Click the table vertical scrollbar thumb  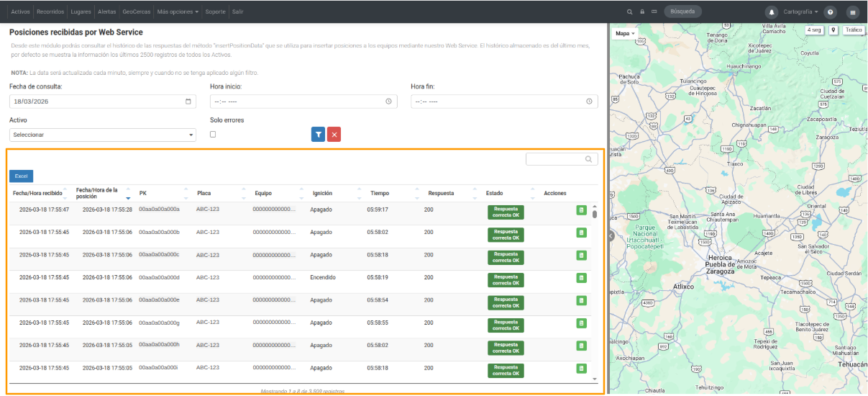click(x=595, y=214)
